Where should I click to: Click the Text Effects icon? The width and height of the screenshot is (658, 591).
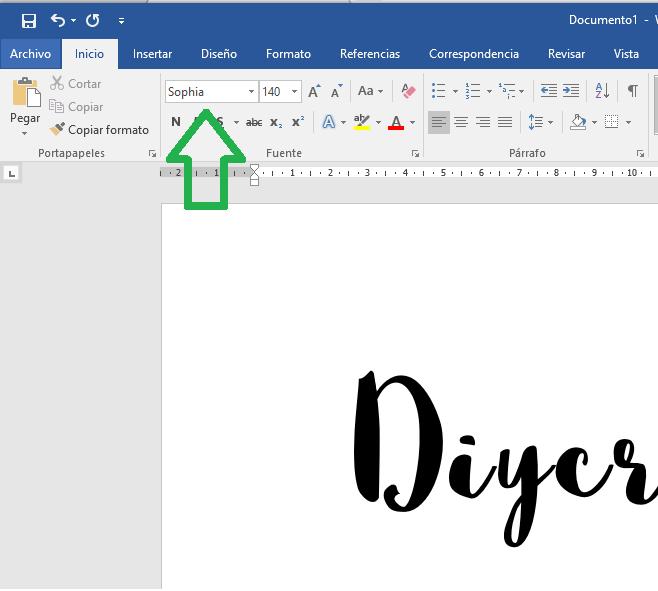click(x=328, y=122)
